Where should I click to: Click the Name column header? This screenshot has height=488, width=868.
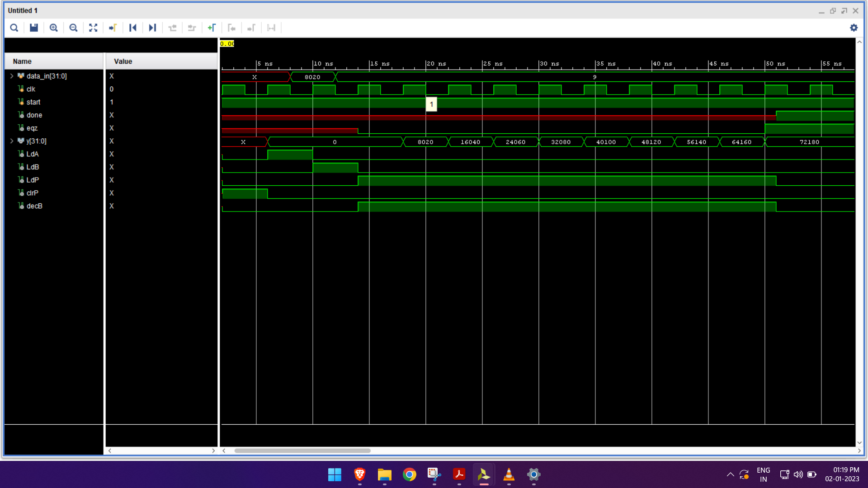22,61
